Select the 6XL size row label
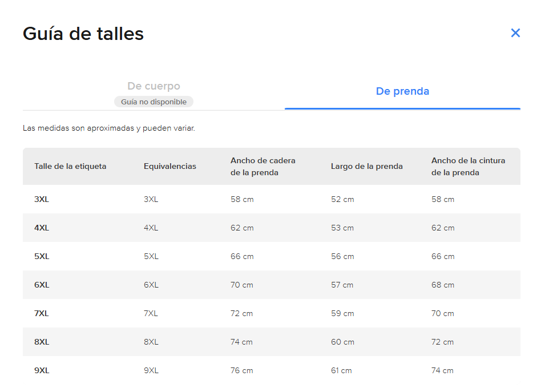 [x=42, y=285]
